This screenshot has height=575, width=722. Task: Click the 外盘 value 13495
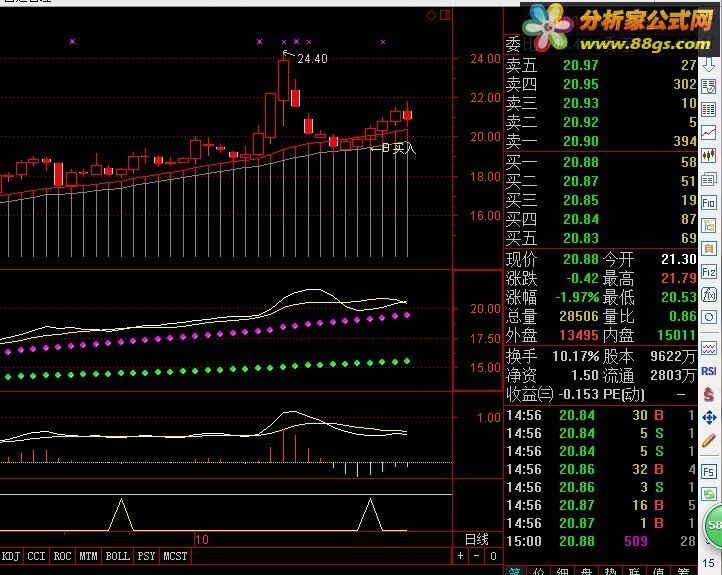point(579,335)
